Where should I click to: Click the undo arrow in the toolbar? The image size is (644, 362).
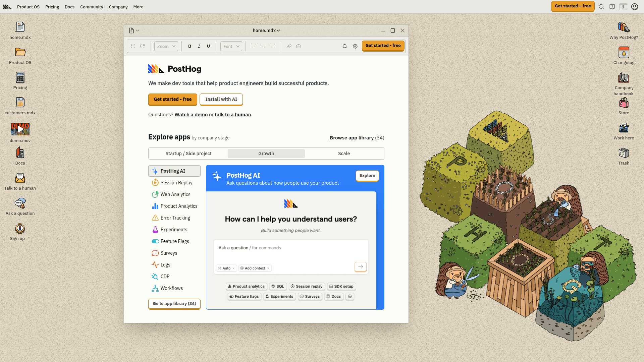tap(133, 46)
